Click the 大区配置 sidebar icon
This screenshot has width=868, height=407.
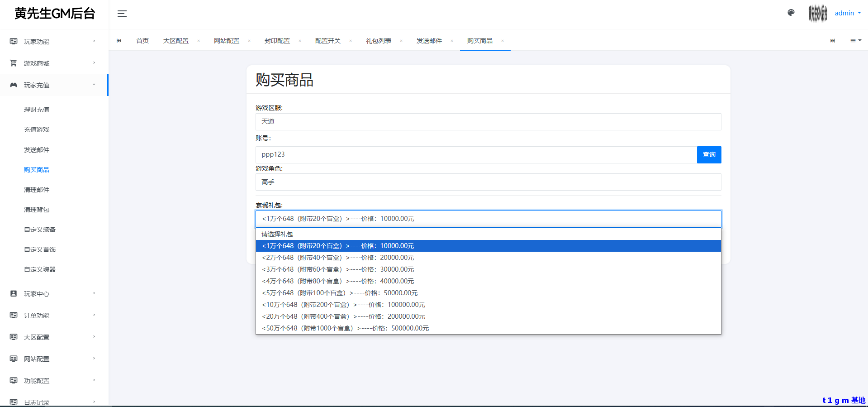click(x=14, y=337)
